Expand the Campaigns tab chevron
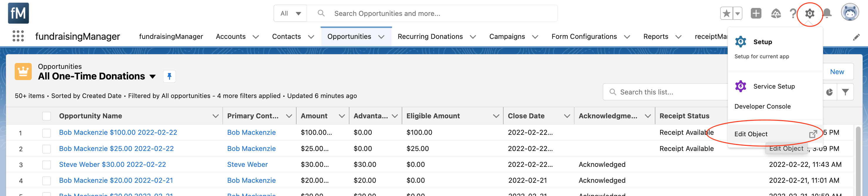 pos(535,37)
